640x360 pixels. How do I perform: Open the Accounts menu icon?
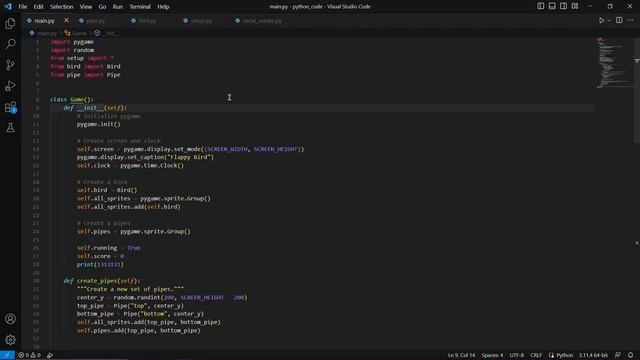pyautogui.click(x=10, y=319)
